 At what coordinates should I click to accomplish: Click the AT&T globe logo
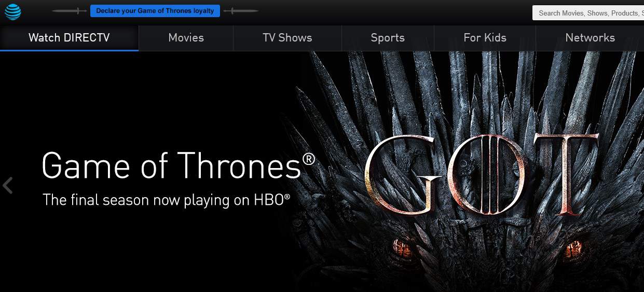click(13, 11)
